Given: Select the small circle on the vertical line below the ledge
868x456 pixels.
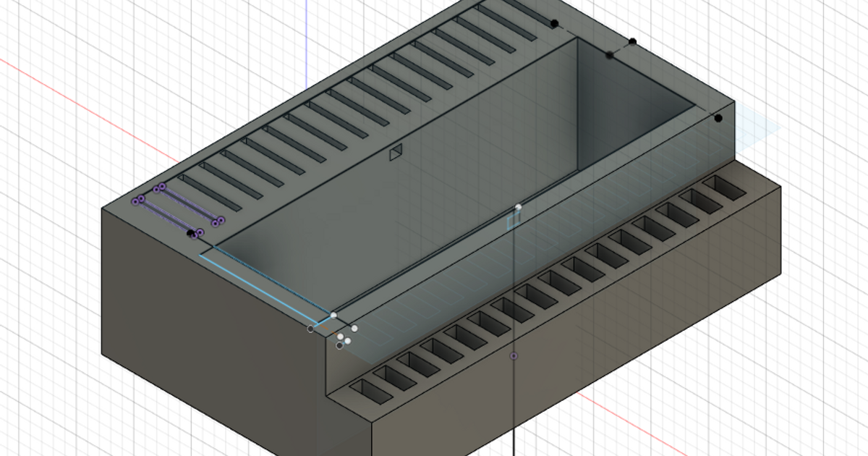Looking at the screenshot, I should pos(514,356).
